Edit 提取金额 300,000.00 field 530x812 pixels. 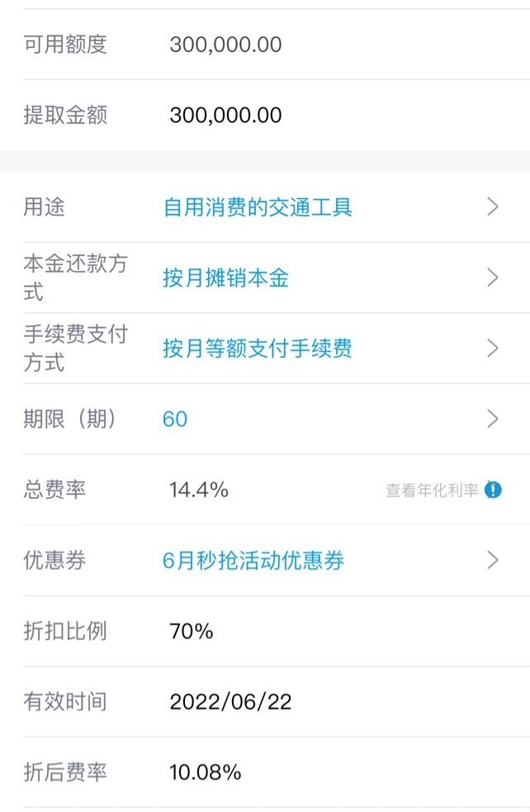pos(225,115)
